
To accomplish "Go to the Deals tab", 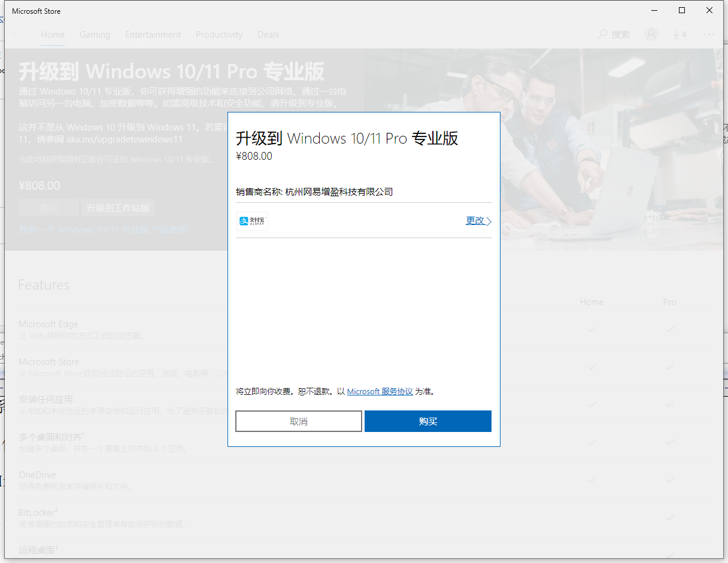I will coord(268,35).
